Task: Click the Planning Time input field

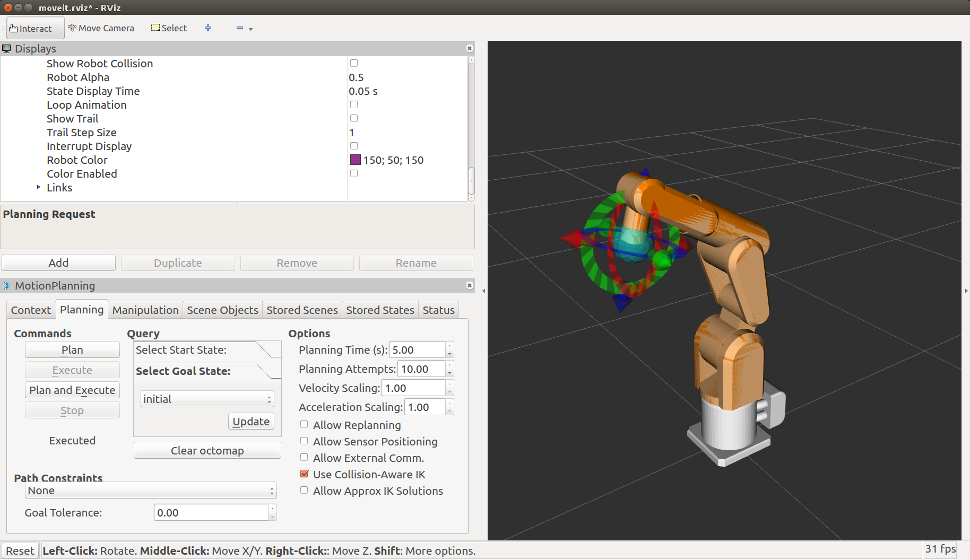Action: pos(417,350)
